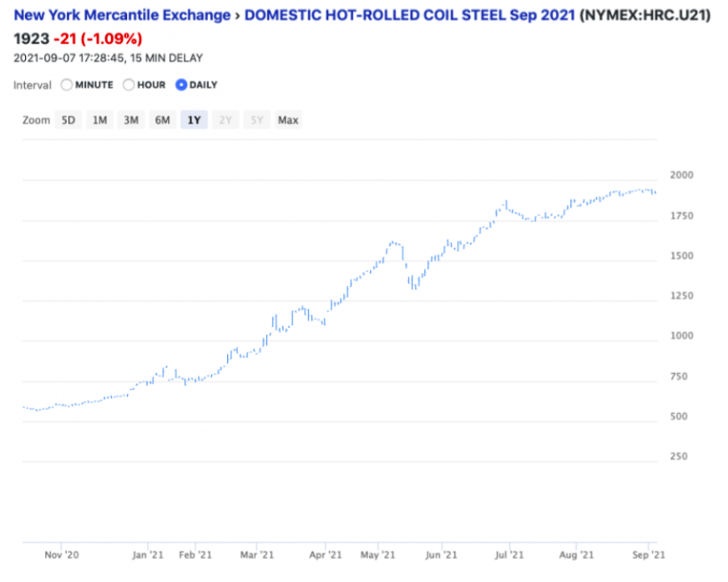Click the 1Y zoom button
Image resolution: width=728 pixels, height=582 pixels.
194,120
